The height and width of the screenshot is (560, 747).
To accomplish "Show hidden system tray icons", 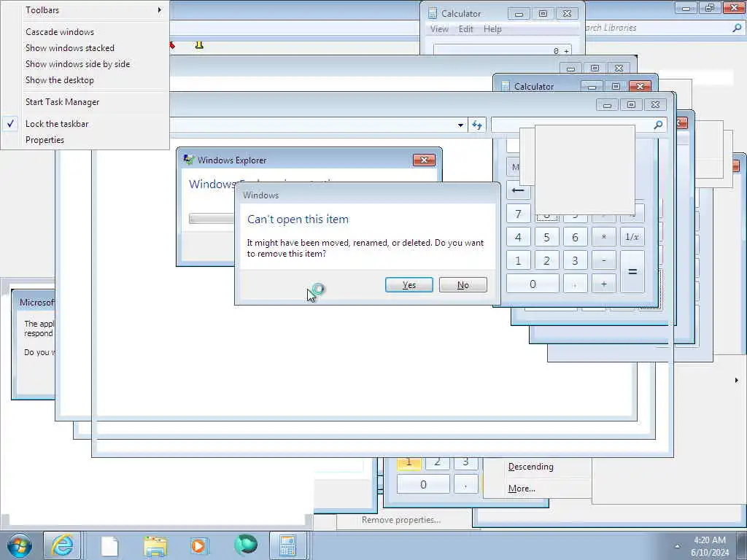I will [x=678, y=546].
